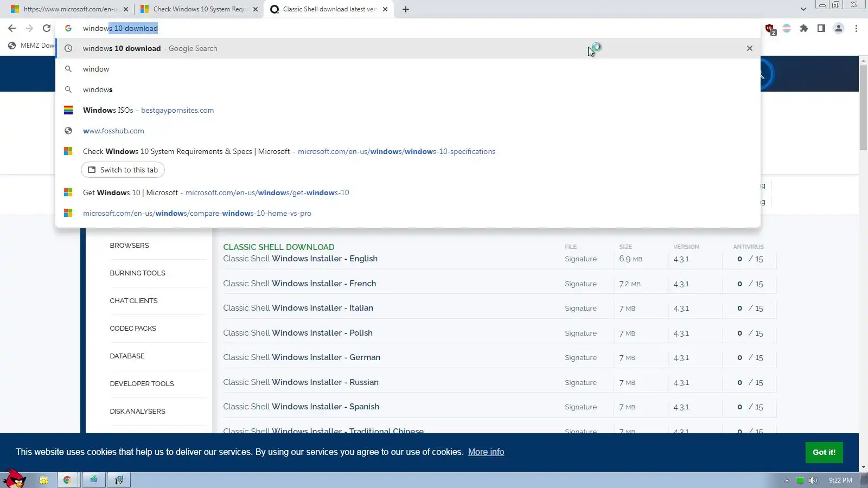Open Chrome's three-dot menu
The width and height of the screenshot is (868, 488).
(856, 28)
